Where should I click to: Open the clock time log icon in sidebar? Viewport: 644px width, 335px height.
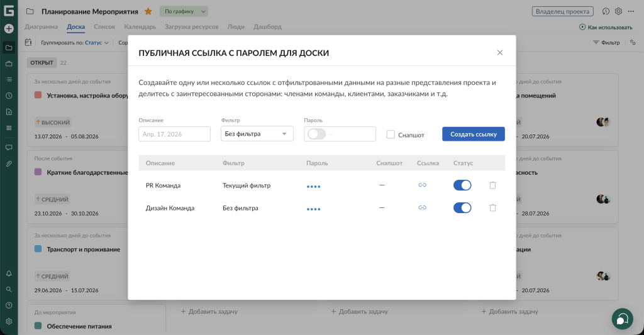9,96
